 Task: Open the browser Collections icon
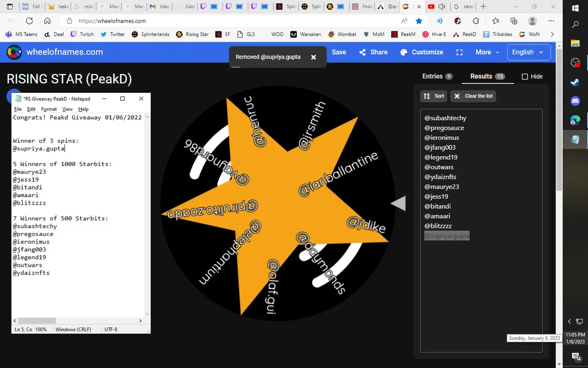514,21
